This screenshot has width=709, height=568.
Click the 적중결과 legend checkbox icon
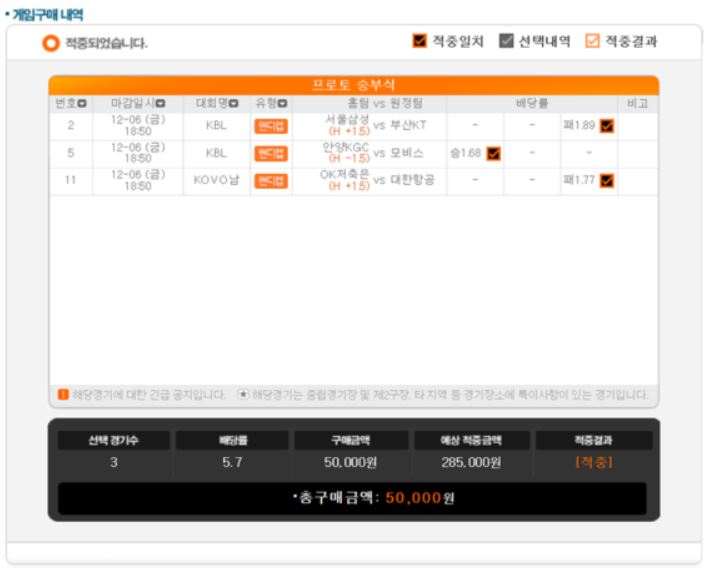click(x=592, y=41)
